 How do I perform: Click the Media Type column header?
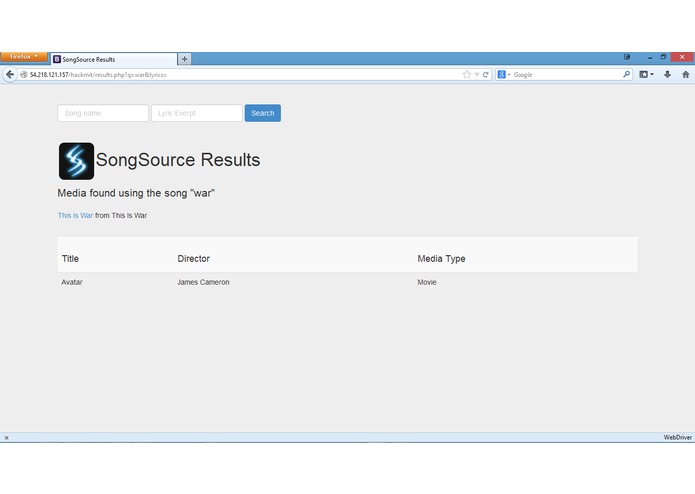click(441, 259)
